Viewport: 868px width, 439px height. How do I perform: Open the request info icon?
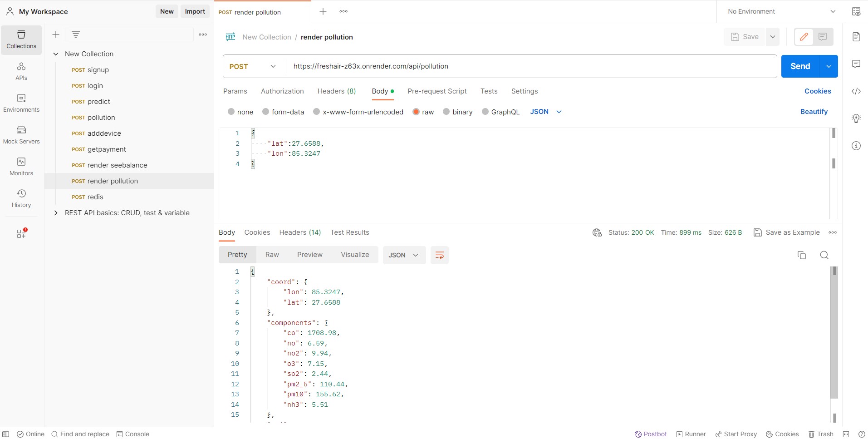pos(856,146)
